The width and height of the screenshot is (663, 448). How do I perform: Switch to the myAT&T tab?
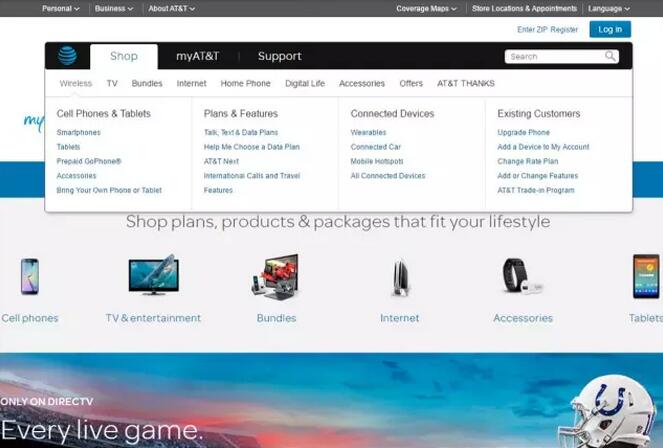(197, 56)
